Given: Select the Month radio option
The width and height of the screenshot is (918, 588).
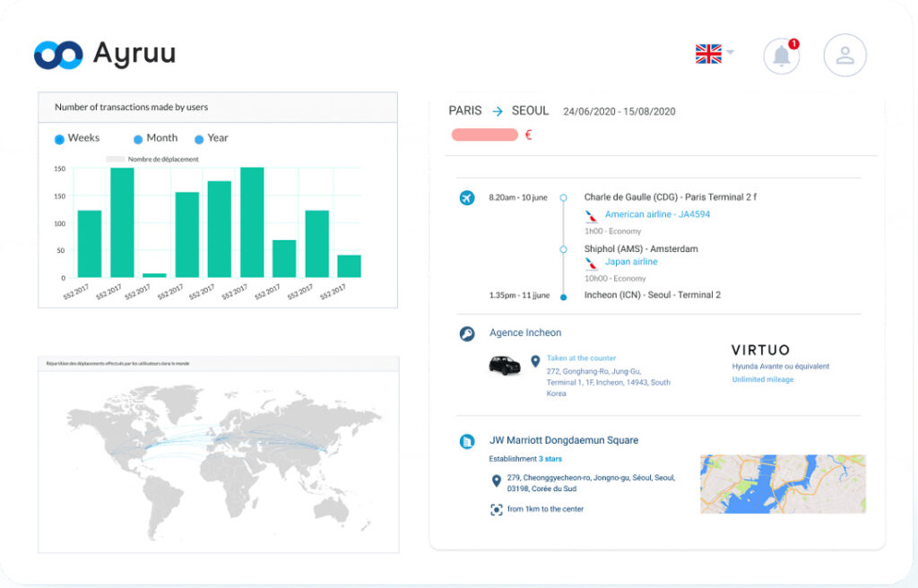Looking at the screenshot, I should pyautogui.click(x=138, y=139).
